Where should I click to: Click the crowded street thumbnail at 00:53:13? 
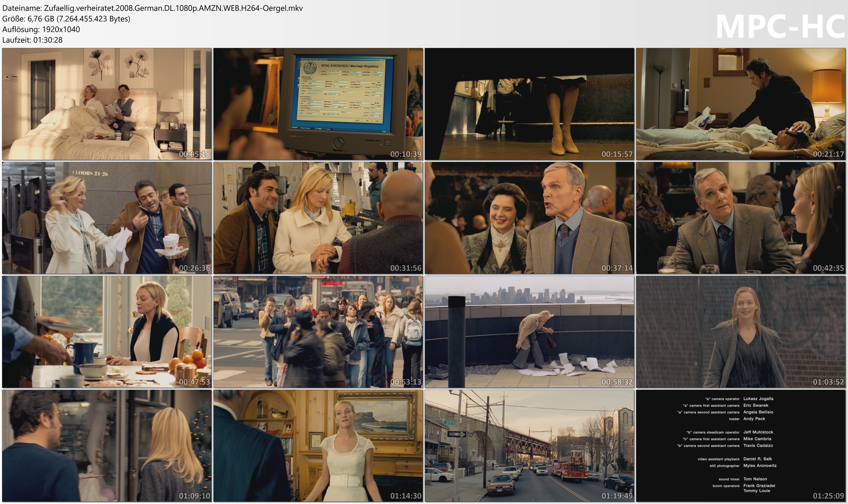[318, 332]
